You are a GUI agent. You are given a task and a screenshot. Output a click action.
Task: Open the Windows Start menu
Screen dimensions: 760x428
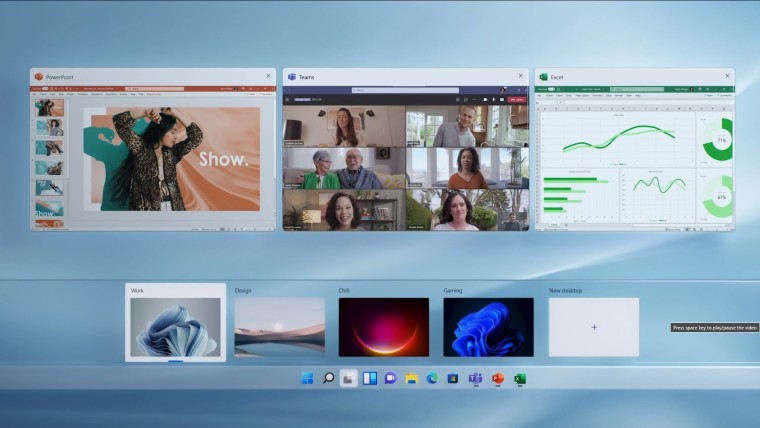point(307,379)
